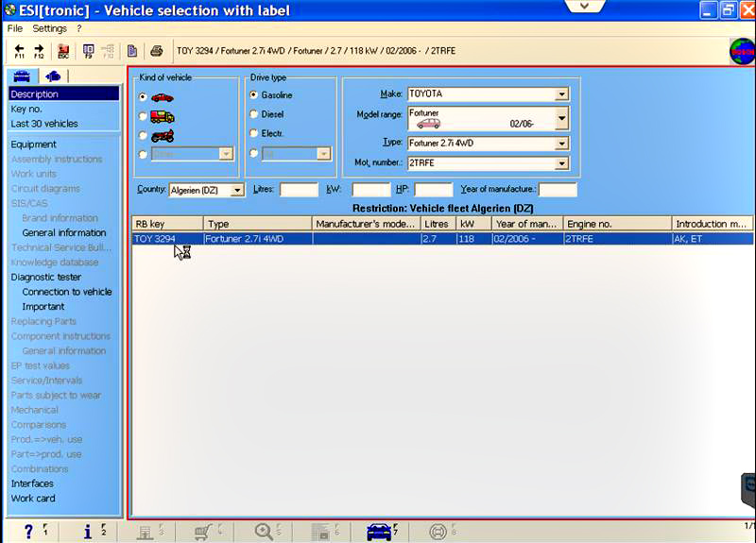756x543 pixels.
Task: Click the Year of manufacture input field
Action: click(x=558, y=190)
